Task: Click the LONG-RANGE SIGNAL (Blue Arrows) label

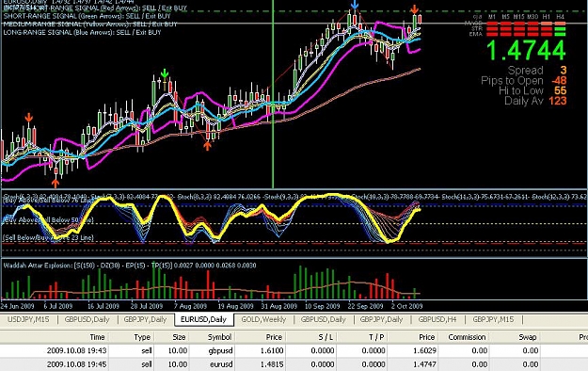Action: point(82,32)
